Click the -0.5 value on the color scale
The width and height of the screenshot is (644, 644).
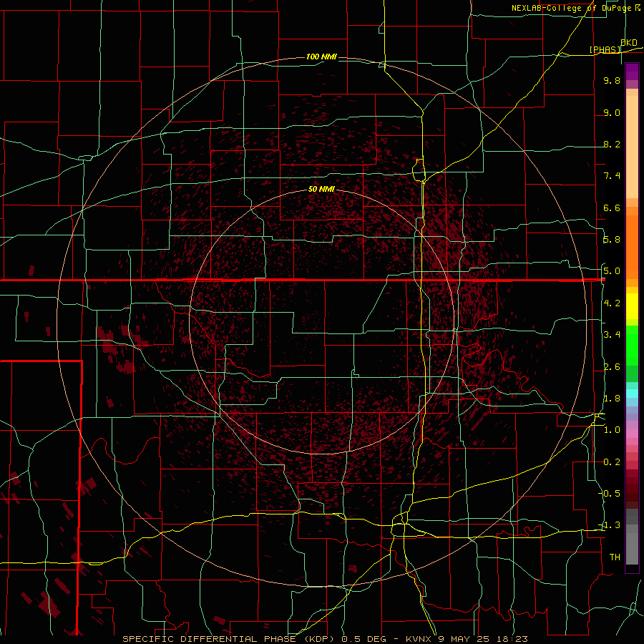(x=610, y=494)
